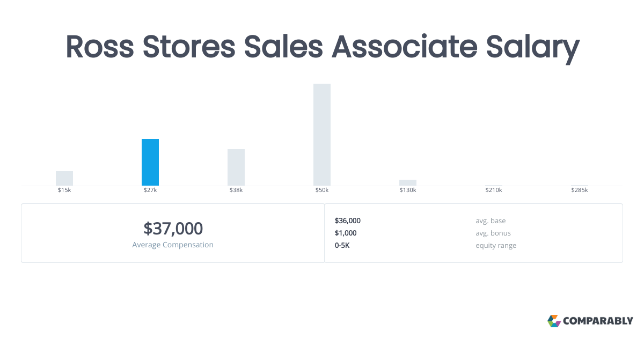Select the $38k salary bar
Screen dimensions: 644x338
tap(236, 167)
